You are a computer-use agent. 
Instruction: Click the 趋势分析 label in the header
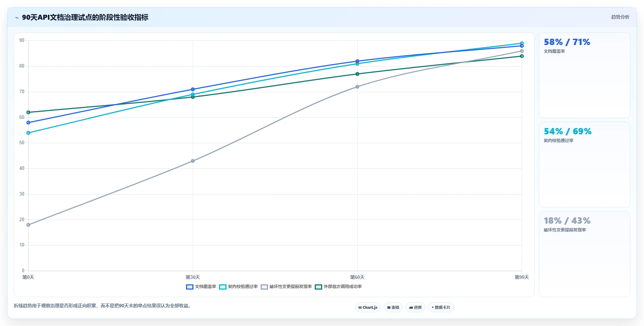coord(620,17)
